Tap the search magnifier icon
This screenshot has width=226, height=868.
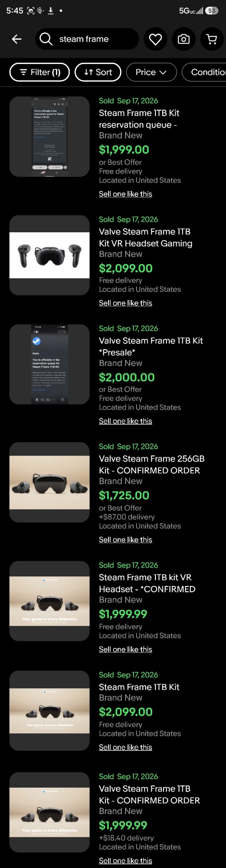[x=46, y=39]
